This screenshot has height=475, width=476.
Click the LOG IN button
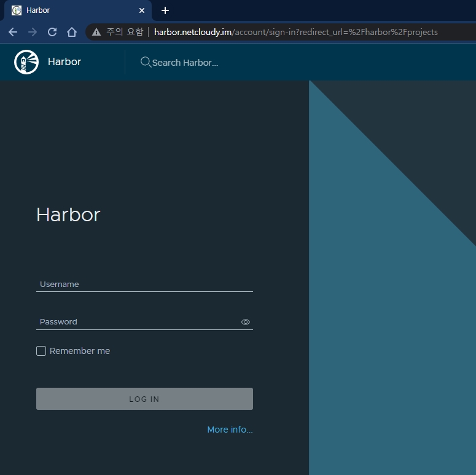click(x=144, y=399)
